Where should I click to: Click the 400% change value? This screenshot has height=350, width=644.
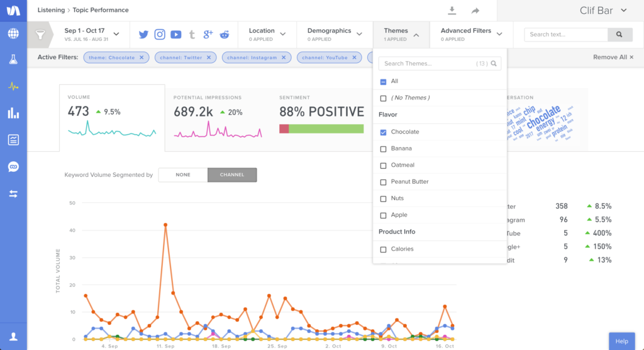602,233
